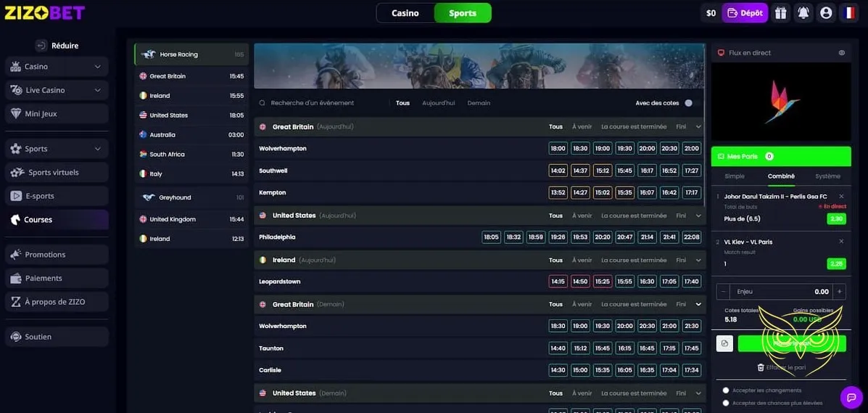868x413 pixels.
Task: Select Philadelphia 18:05 race
Action: [x=491, y=237]
